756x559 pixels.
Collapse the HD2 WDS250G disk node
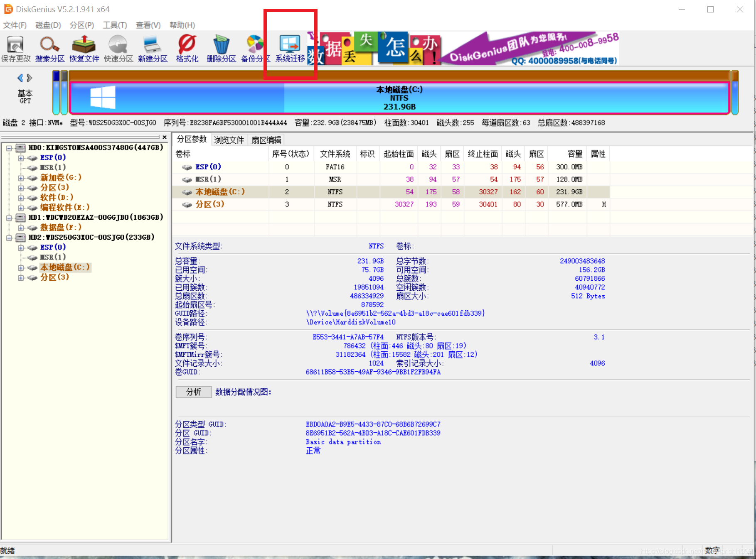[x=9, y=238]
